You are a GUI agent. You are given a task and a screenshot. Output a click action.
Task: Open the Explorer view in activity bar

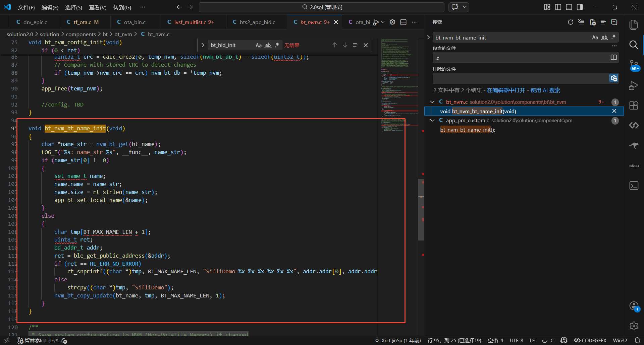coord(634,25)
